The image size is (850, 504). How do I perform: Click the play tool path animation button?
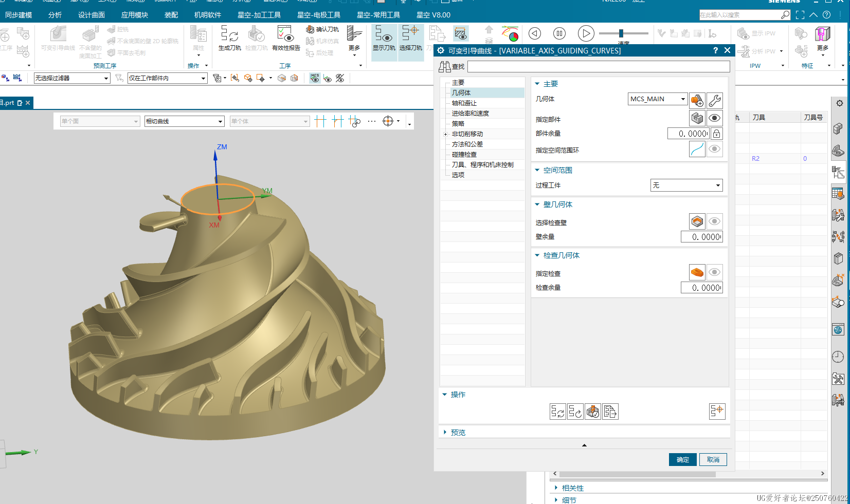tap(586, 33)
